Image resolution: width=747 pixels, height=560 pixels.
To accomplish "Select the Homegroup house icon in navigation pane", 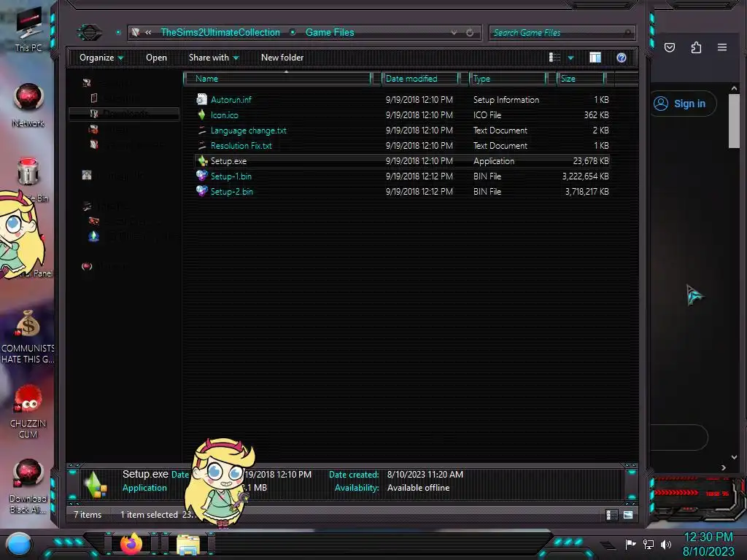I will (87, 175).
